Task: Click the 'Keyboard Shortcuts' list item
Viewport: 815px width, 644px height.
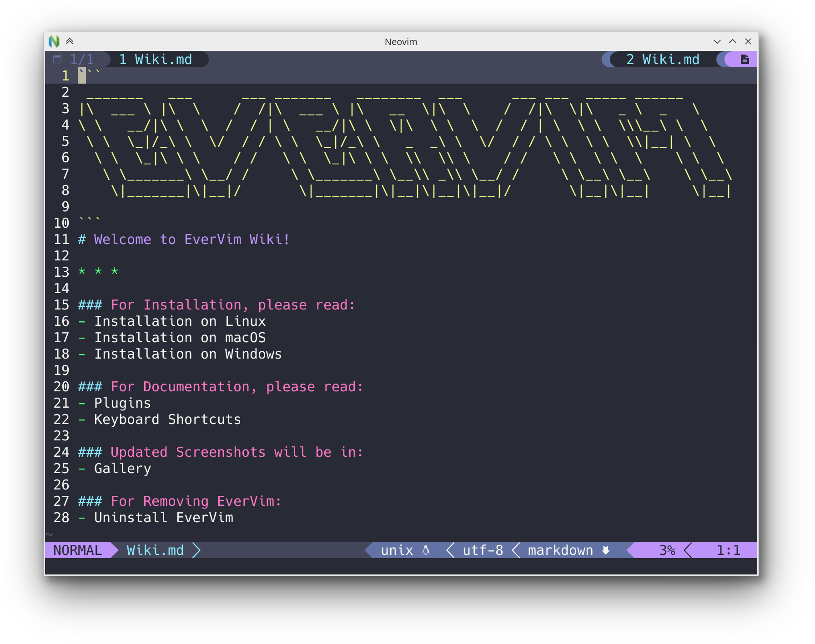Action: click(x=167, y=419)
